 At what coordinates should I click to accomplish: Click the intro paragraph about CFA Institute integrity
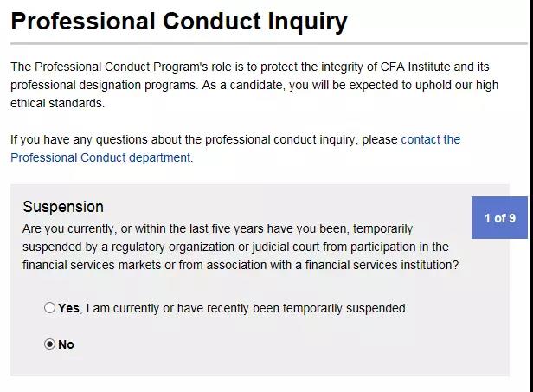pyautogui.click(x=254, y=85)
